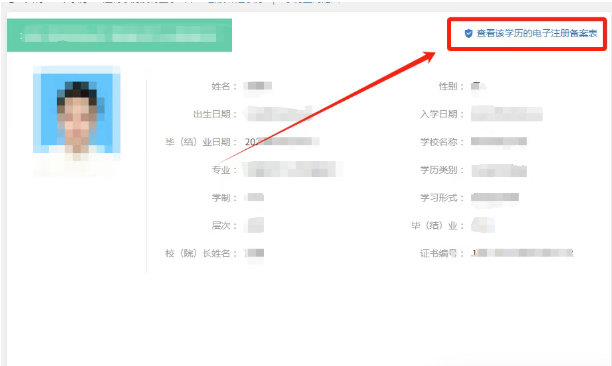Image resolution: width=612 pixels, height=366 pixels.
Task: Click the blue shield icon beside 查看该学历
Action: click(468, 34)
